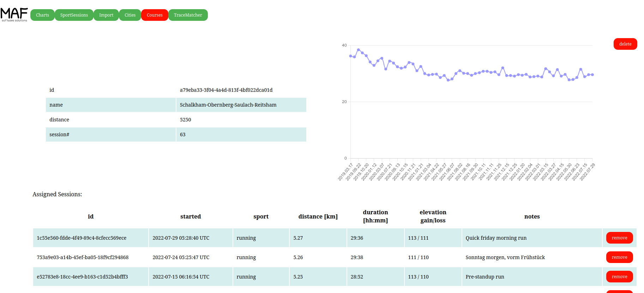Click start time 2022-07-24 05:25:47 UTC

[181, 257]
